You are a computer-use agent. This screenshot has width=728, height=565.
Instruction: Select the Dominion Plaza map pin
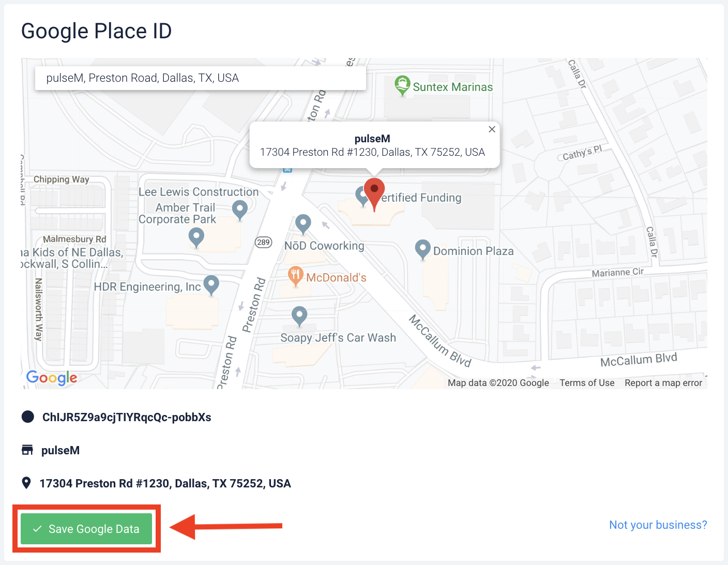[423, 249]
